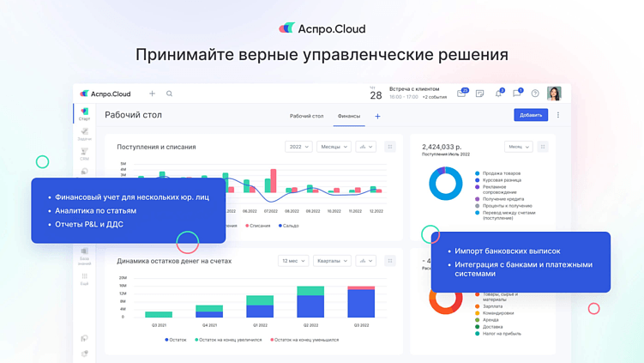Open chart type dropdown in Динамика остатков
644x363 pixels.
click(x=365, y=261)
